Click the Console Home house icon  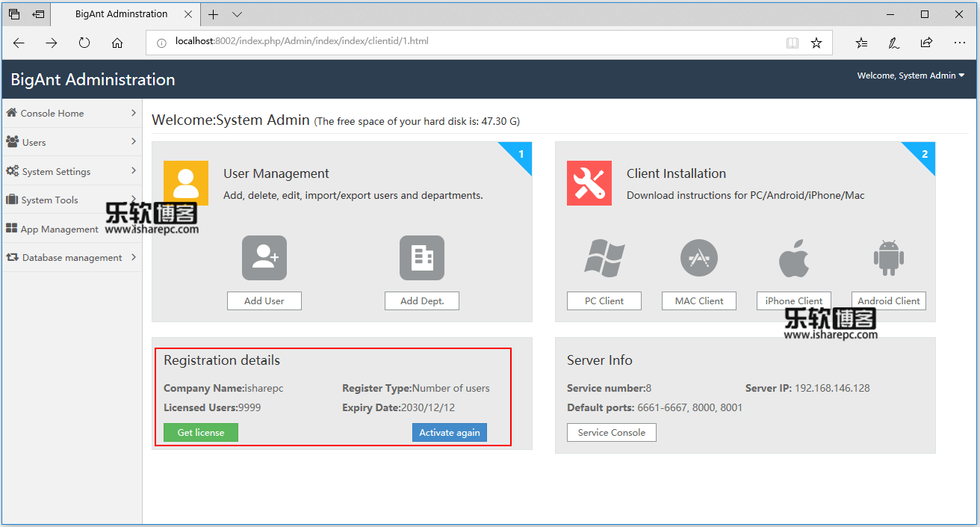point(11,113)
